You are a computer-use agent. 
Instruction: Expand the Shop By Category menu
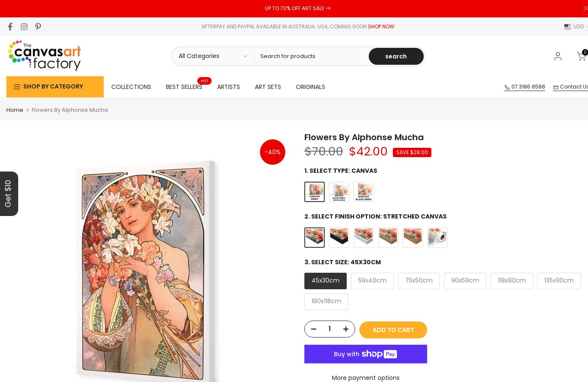[55, 87]
